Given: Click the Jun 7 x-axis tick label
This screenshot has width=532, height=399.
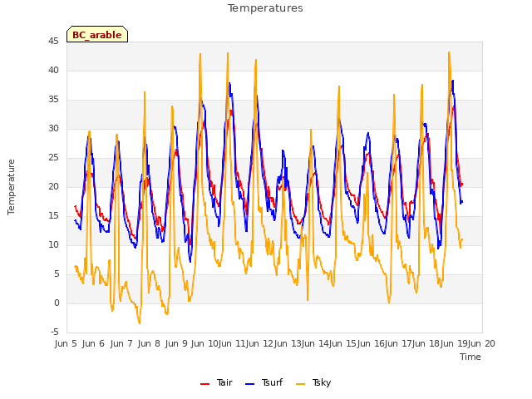Looking at the screenshot, I should (x=121, y=343).
